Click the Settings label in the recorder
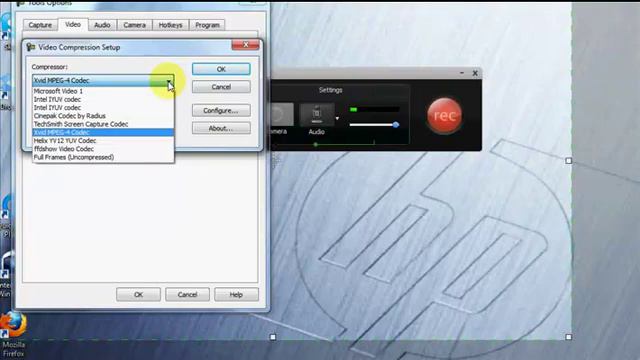 [331, 90]
